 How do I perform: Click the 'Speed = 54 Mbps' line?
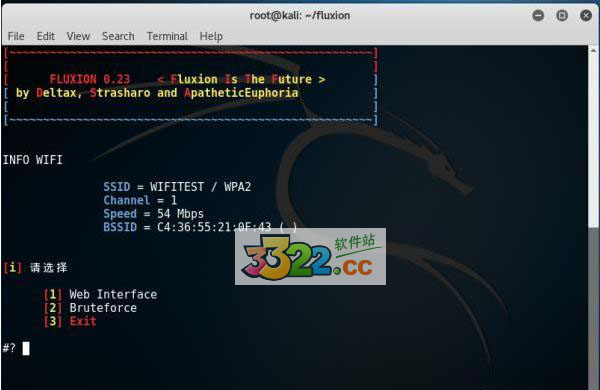(153, 214)
